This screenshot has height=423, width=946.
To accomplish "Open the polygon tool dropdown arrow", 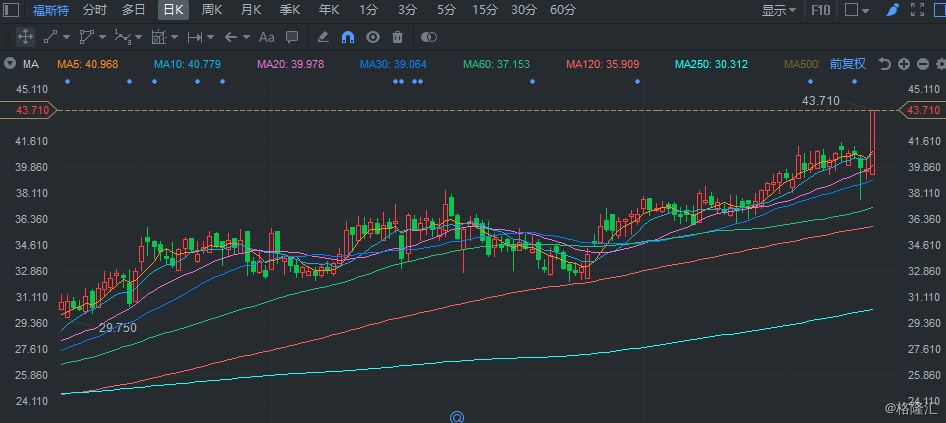I will tap(103, 37).
